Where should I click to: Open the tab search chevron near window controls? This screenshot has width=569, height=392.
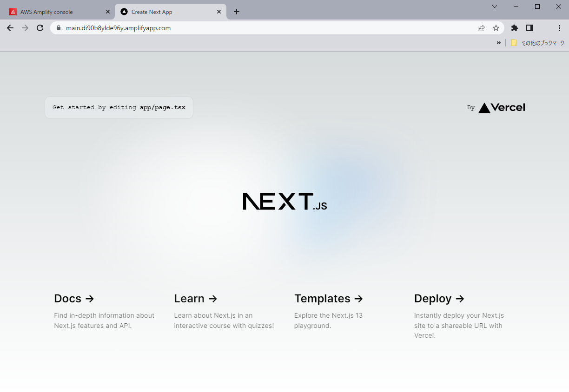(494, 7)
